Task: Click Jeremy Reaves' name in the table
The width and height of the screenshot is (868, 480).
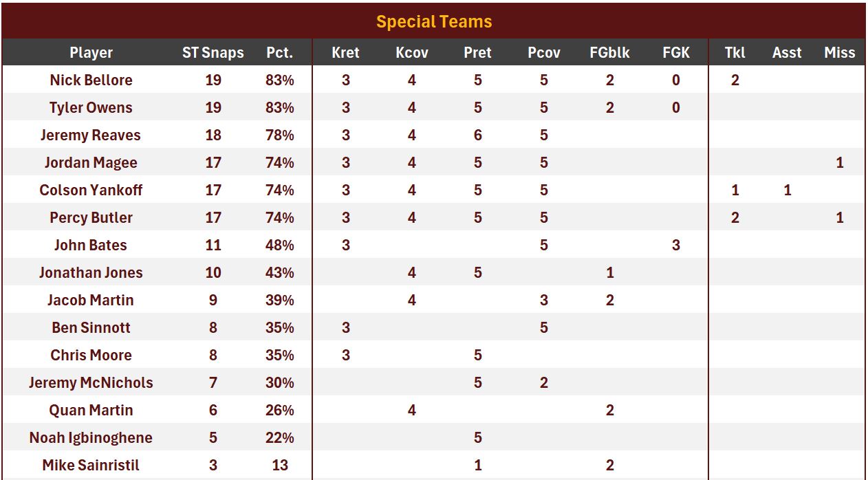Action: pos(91,135)
